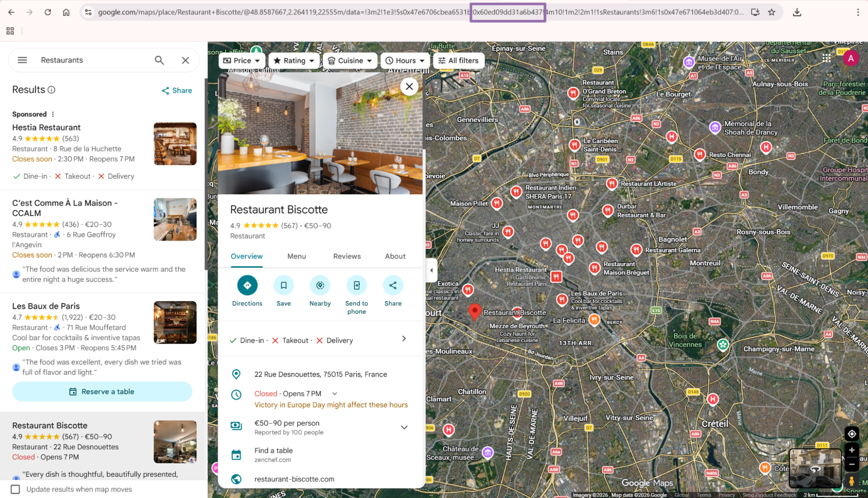This screenshot has height=498, width=868.
Task: Click Bois de Vincennes park marker
Action: click(723, 345)
